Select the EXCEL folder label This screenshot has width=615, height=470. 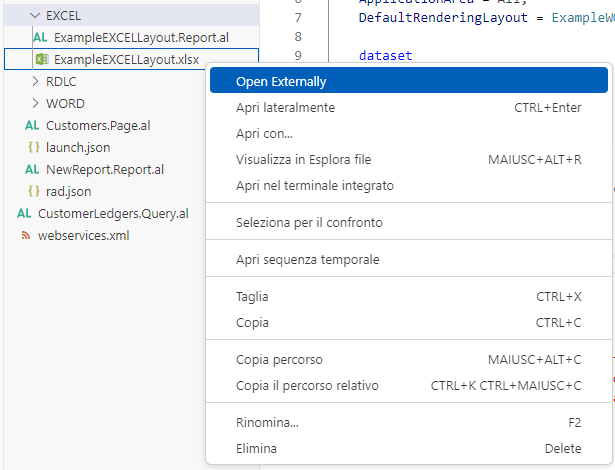(64, 16)
